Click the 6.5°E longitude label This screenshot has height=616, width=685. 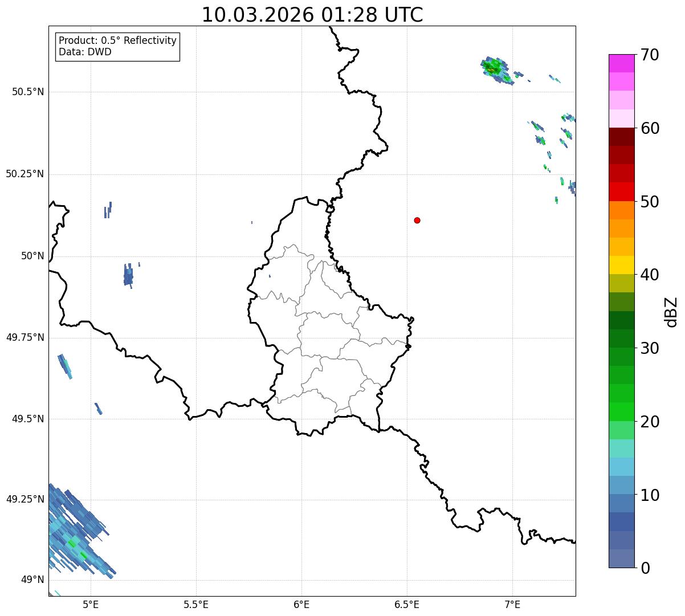click(407, 605)
